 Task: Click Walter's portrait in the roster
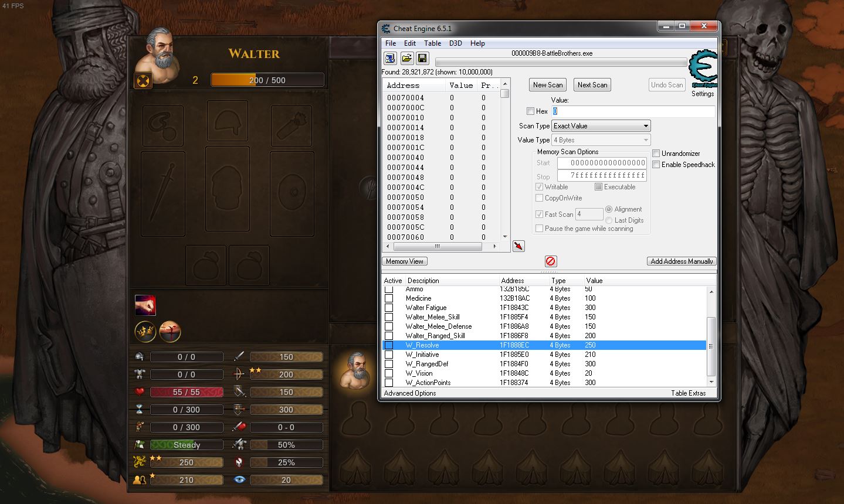click(x=356, y=370)
